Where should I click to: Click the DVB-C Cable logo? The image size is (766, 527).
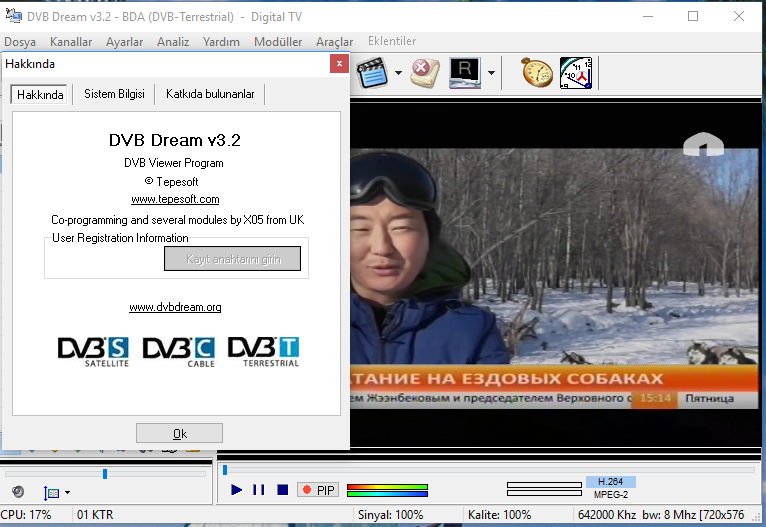point(179,352)
